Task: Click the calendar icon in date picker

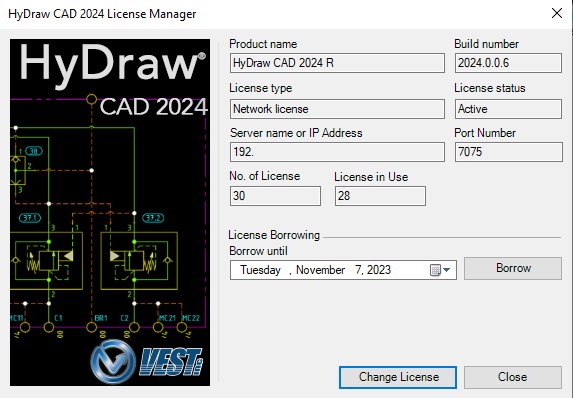Action: tap(435, 270)
